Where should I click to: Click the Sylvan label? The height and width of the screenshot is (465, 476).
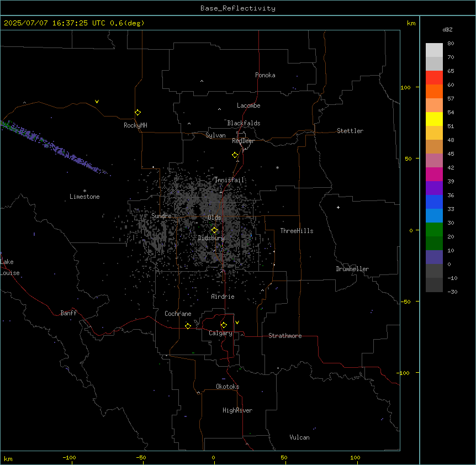(215, 135)
